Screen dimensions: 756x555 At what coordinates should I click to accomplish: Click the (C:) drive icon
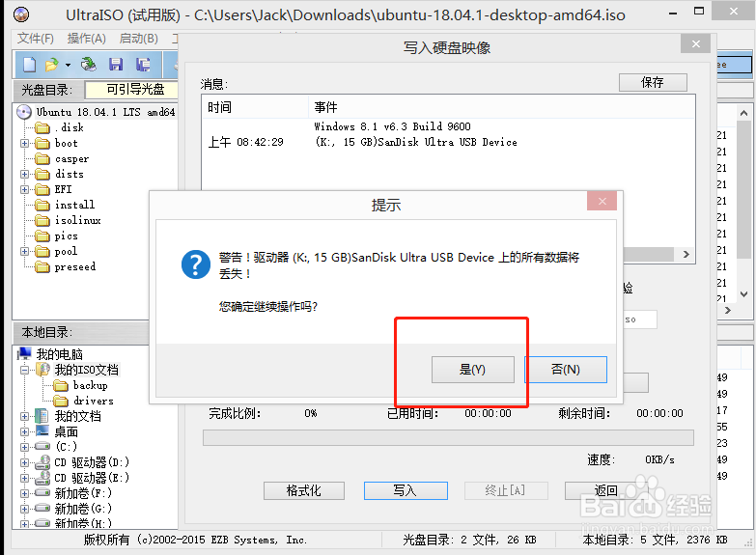42,446
